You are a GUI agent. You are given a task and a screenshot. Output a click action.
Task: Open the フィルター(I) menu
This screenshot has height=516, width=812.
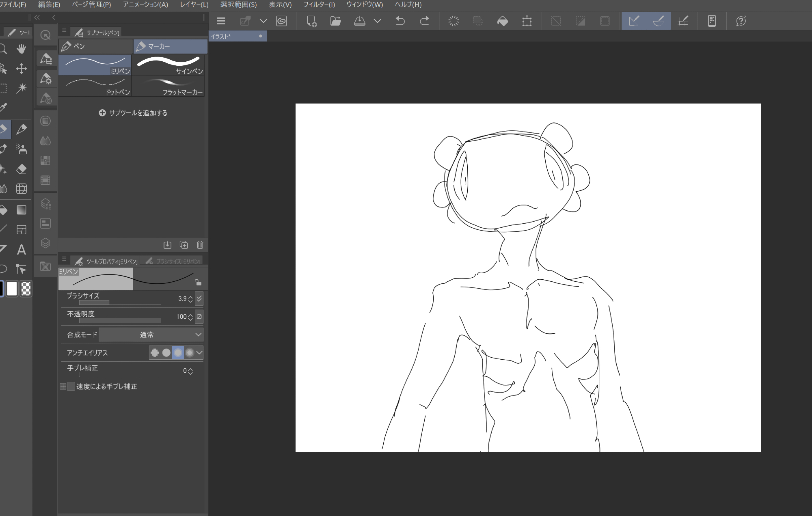[x=319, y=4]
